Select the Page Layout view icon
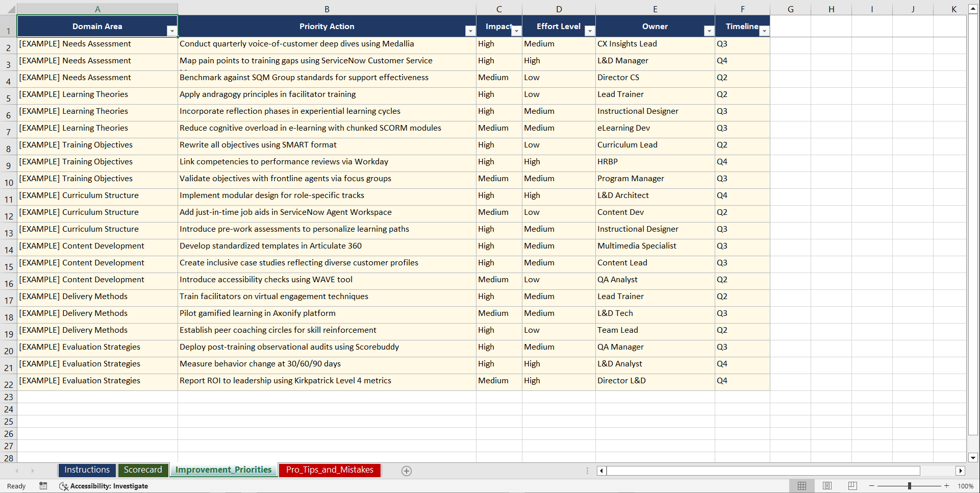Image resolution: width=980 pixels, height=493 pixels. pyautogui.click(x=827, y=486)
